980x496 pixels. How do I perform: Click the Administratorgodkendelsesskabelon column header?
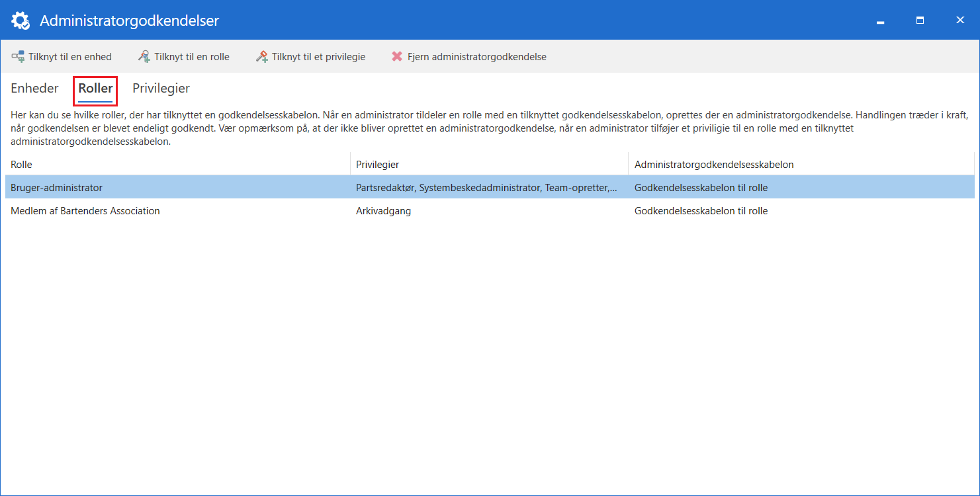point(713,164)
